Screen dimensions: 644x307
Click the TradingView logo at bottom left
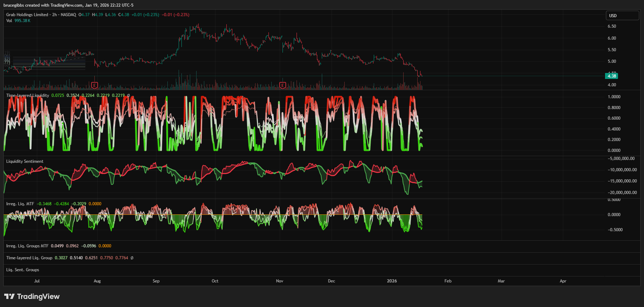point(32,296)
